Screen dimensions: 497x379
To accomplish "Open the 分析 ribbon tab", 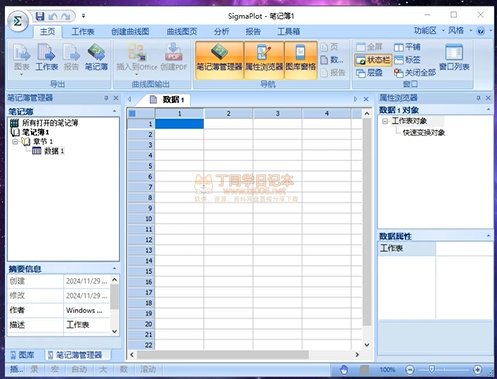I will pyautogui.click(x=221, y=32).
